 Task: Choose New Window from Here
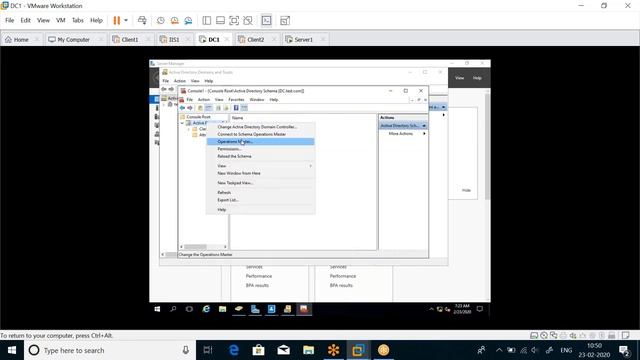tap(260, 173)
